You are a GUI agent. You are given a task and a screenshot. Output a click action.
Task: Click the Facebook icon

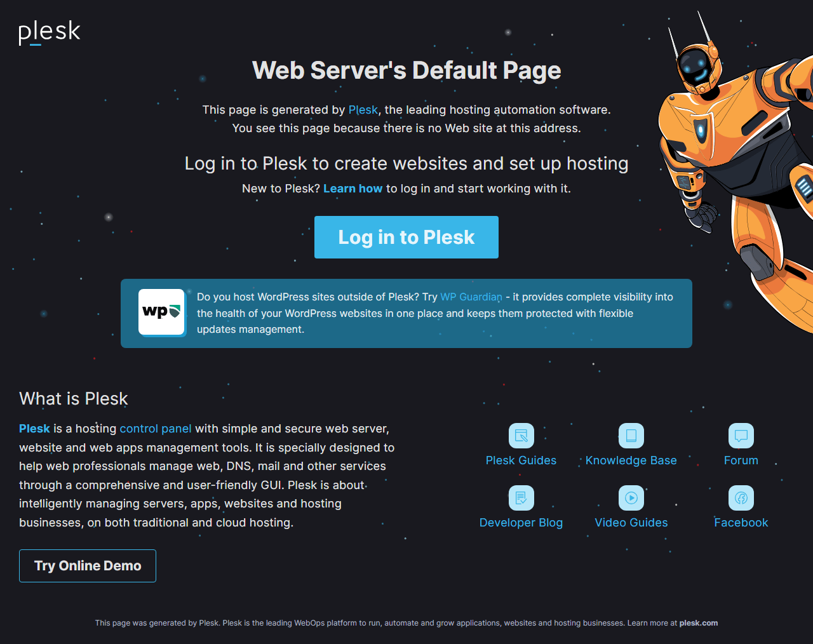tap(741, 498)
